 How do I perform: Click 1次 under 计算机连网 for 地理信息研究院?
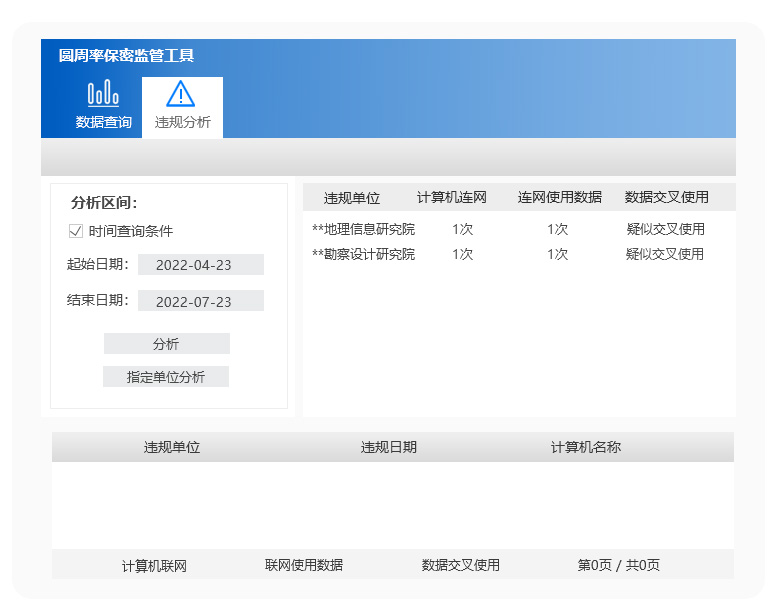click(462, 230)
